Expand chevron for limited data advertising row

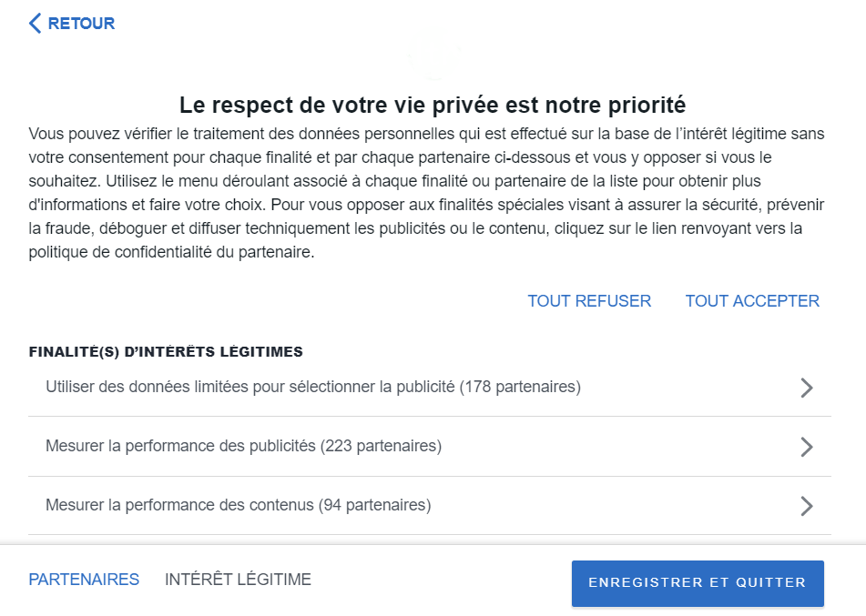point(806,388)
